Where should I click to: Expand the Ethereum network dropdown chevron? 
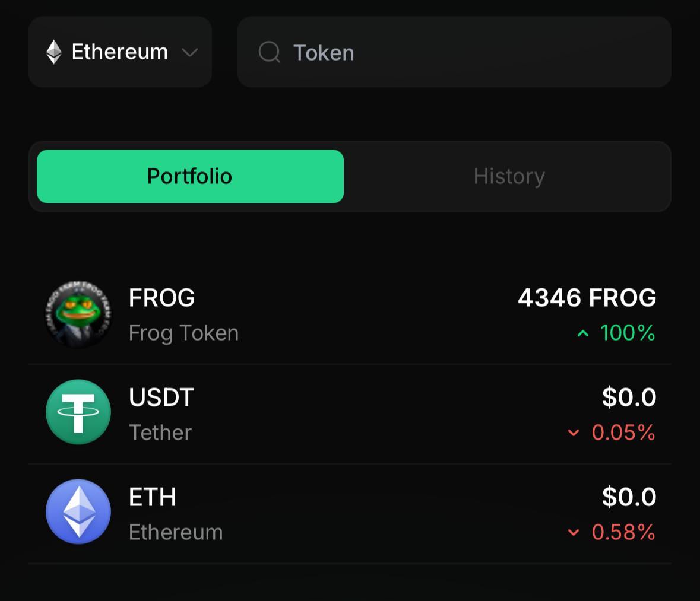tap(190, 53)
